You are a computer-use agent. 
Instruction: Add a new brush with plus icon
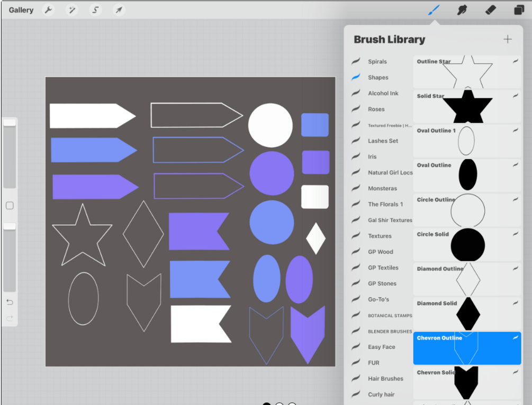coord(508,39)
